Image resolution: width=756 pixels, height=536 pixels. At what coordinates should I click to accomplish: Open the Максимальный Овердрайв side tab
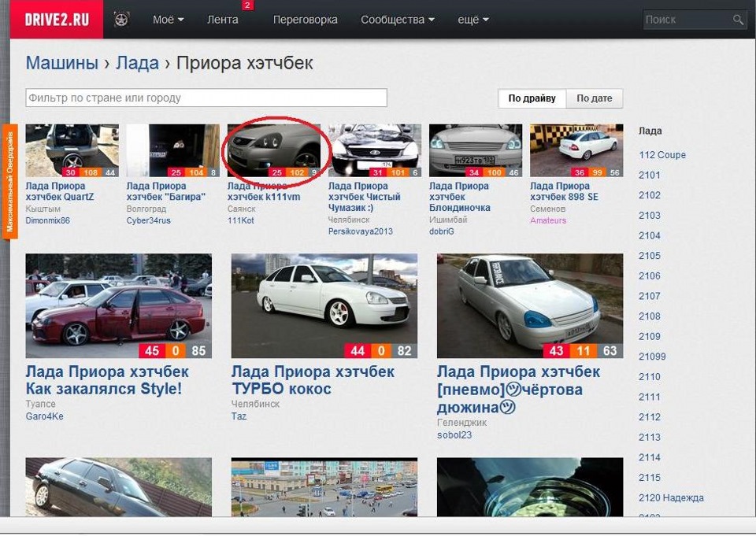click(x=9, y=181)
